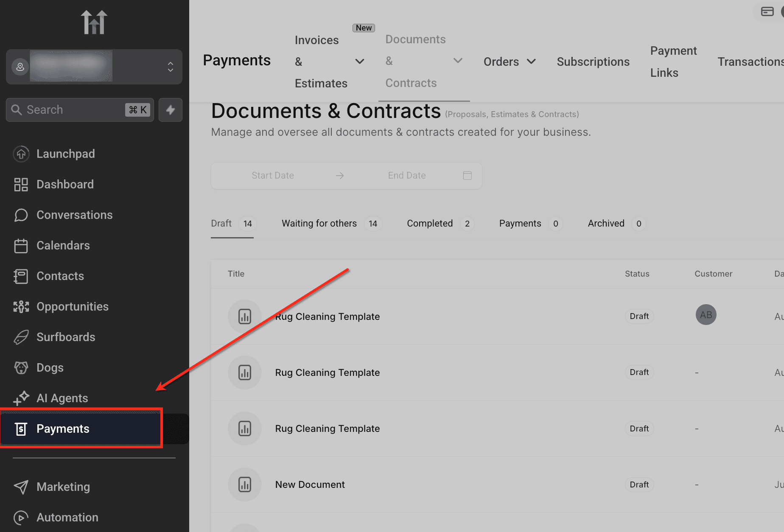Image resolution: width=784 pixels, height=532 pixels.
Task: Switch to the Payments tab with count 0
Action: pyautogui.click(x=530, y=223)
